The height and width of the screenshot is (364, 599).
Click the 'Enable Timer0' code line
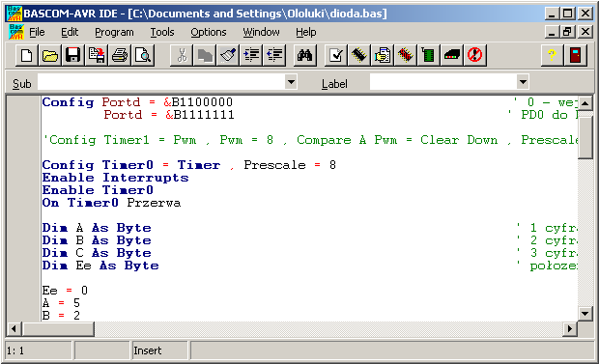98,190
